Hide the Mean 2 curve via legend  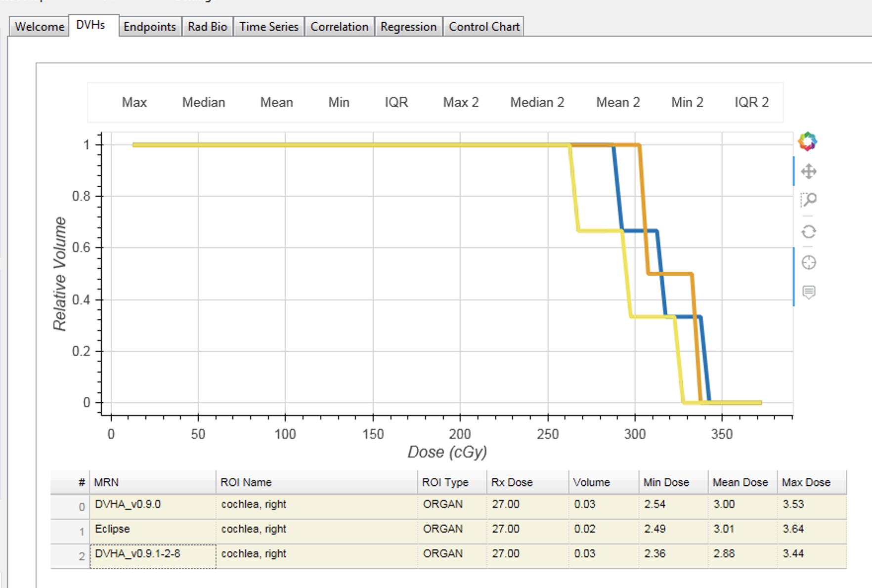pos(617,102)
